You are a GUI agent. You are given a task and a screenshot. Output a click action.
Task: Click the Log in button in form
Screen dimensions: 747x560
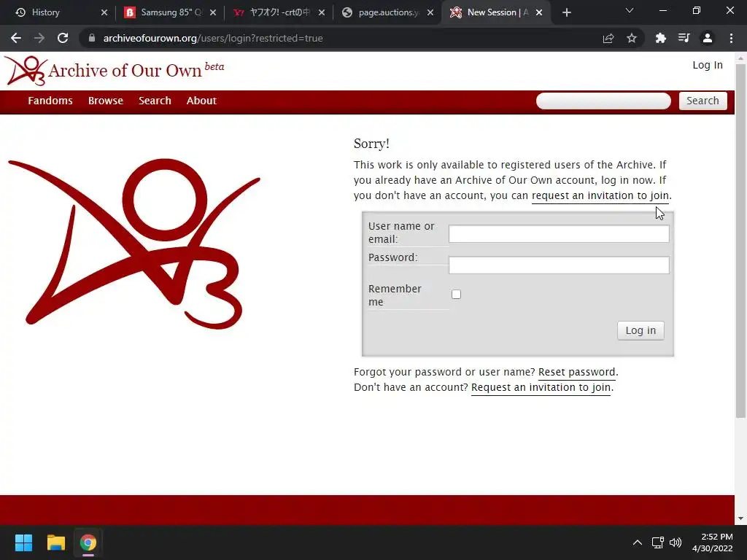(640, 330)
